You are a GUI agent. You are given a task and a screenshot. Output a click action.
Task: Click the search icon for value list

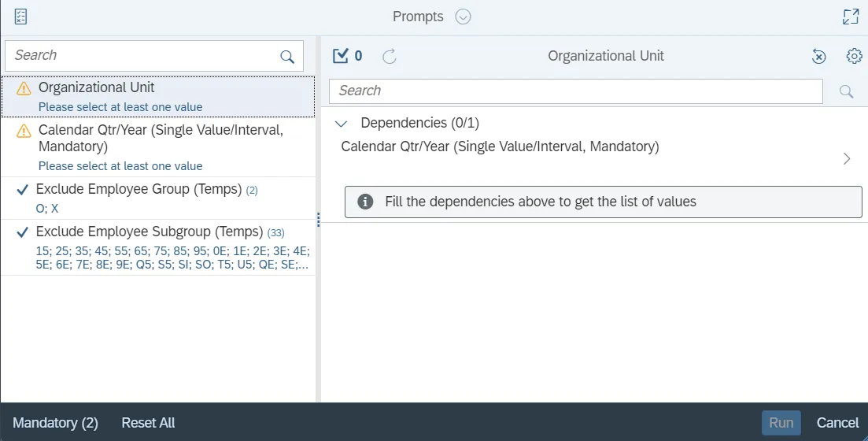847,91
